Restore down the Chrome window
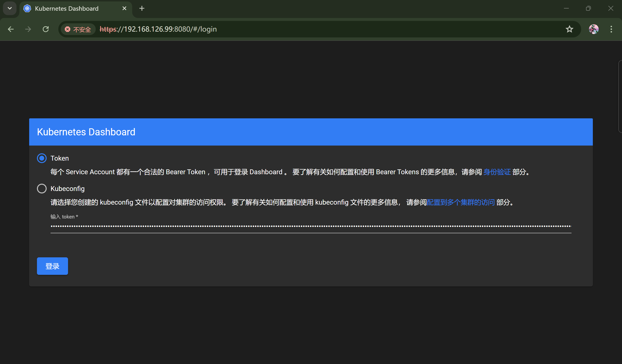 [588, 9]
